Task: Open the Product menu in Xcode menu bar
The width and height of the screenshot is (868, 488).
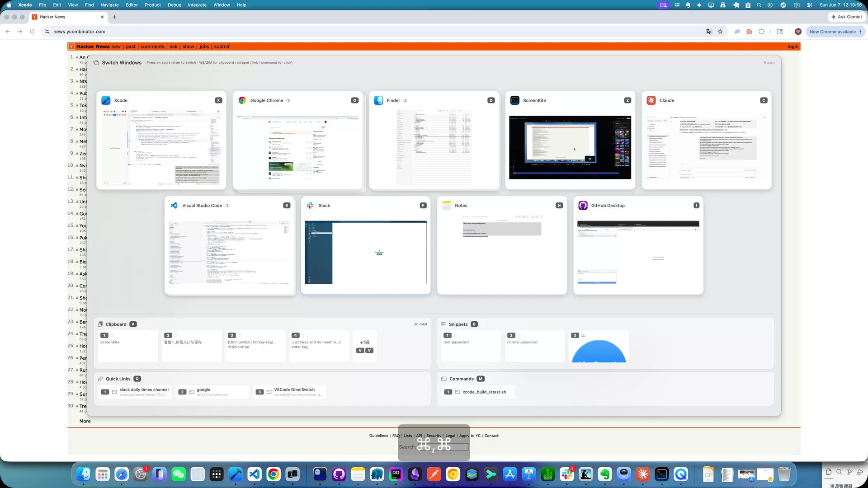Action: pos(153,5)
